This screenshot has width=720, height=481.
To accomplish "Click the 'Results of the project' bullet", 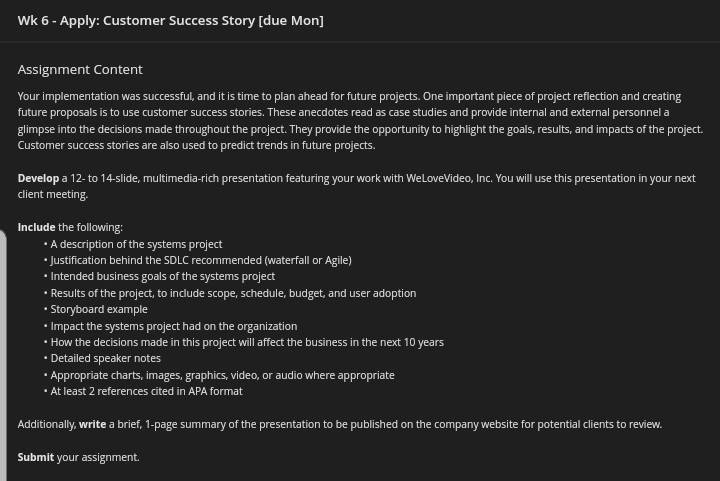I will coord(233,293).
